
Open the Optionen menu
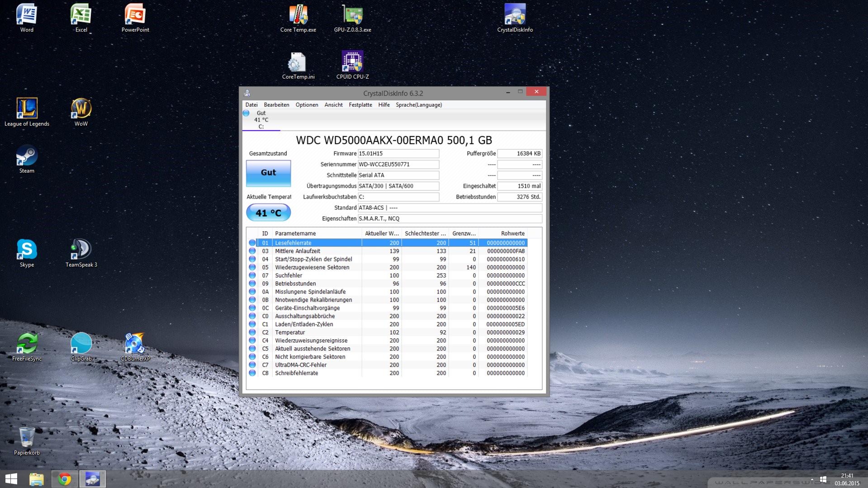click(x=307, y=105)
